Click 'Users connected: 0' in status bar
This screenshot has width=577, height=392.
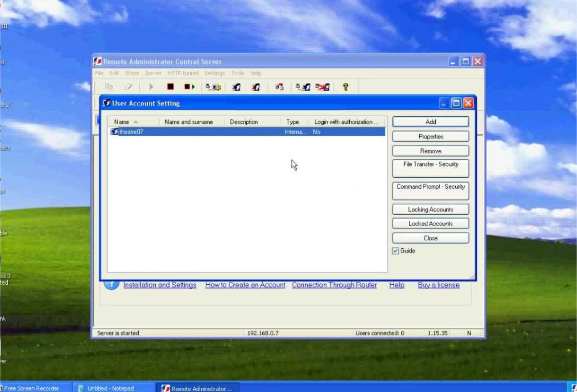(379, 333)
